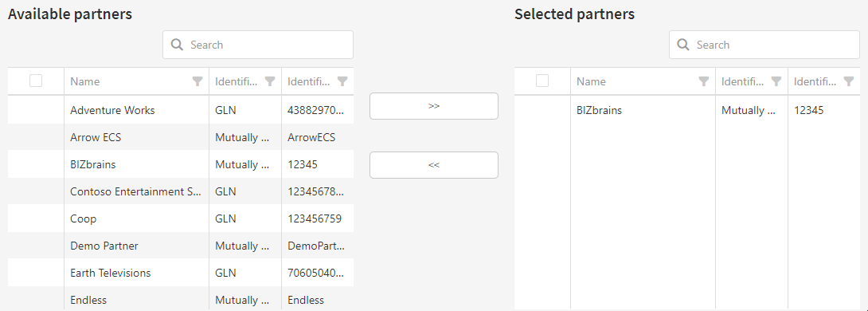Click first Identifier filter icon in Available partners
The image size is (868, 311).
click(x=270, y=81)
